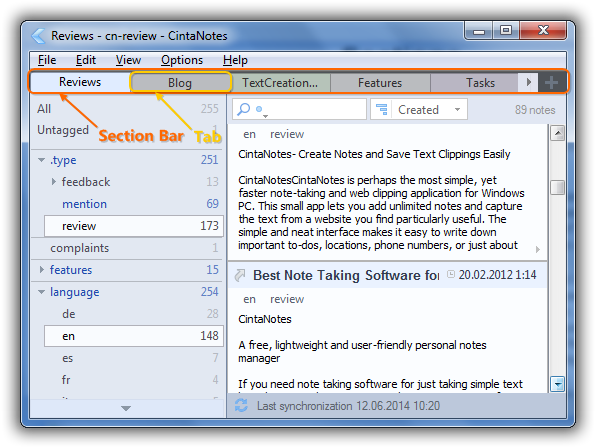Select the fr language tag
596x448 pixels.
tap(66, 380)
